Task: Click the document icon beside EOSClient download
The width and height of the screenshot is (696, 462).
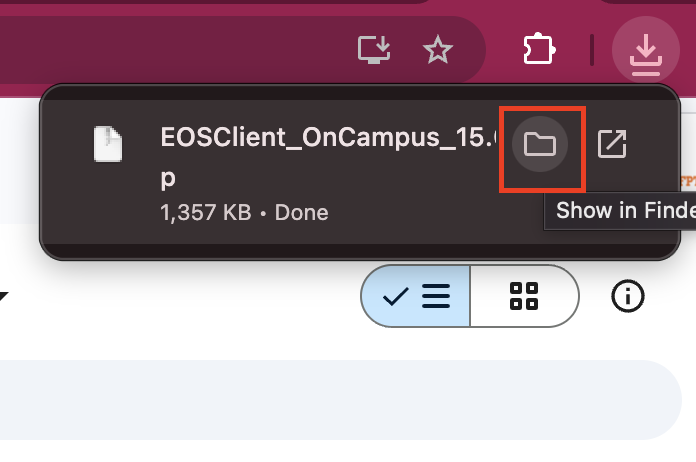Action: [109, 145]
